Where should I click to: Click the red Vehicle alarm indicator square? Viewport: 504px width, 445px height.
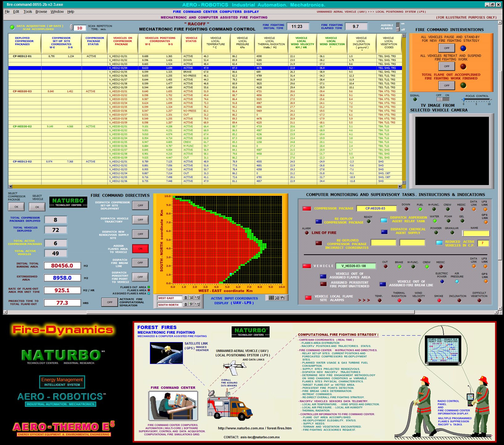pyautogui.click(x=307, y=266)
